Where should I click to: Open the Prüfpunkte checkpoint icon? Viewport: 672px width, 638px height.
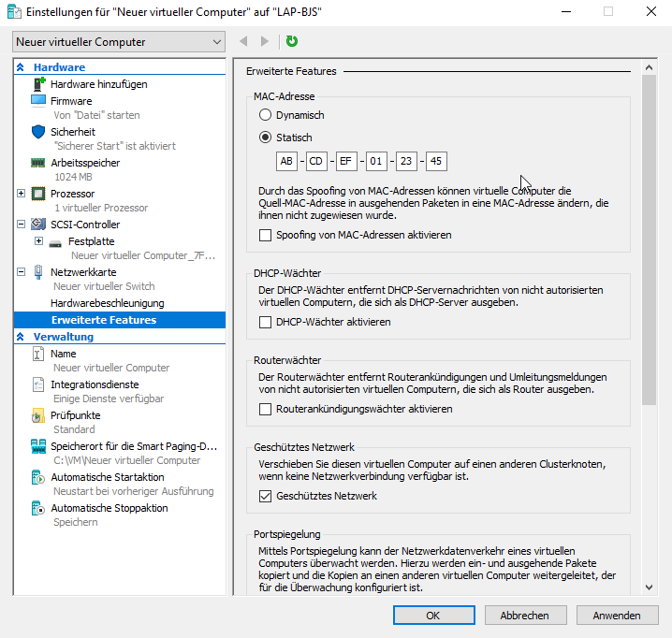pyautogui.click(x=38, y=415)
